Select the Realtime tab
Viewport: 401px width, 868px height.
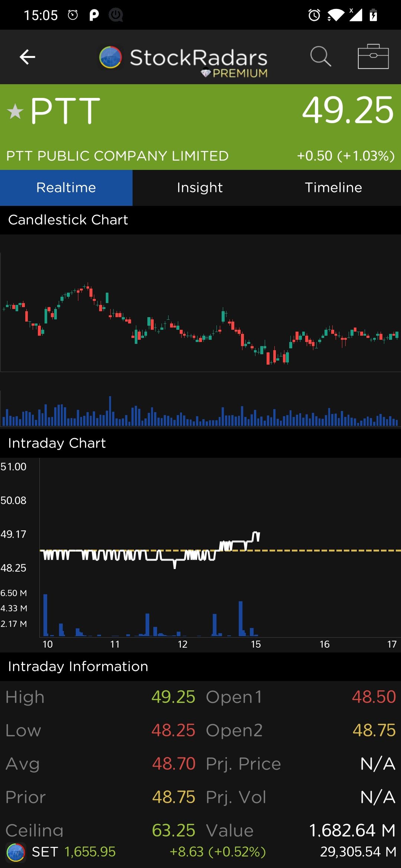coord(66,188)
